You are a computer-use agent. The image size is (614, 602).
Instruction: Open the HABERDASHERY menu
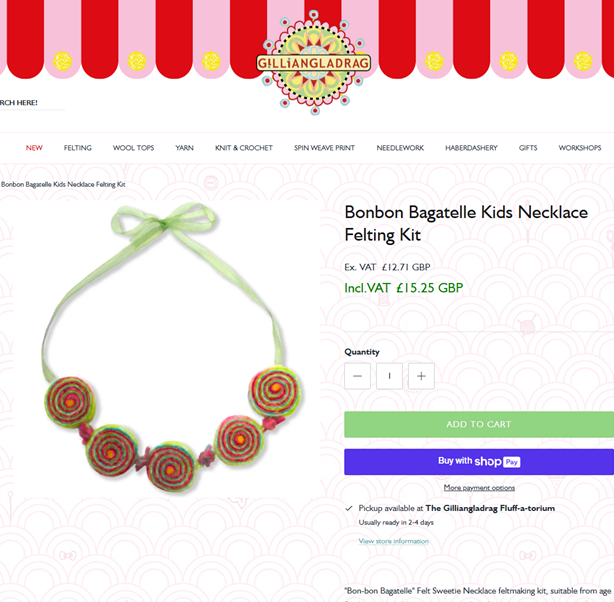471,148
